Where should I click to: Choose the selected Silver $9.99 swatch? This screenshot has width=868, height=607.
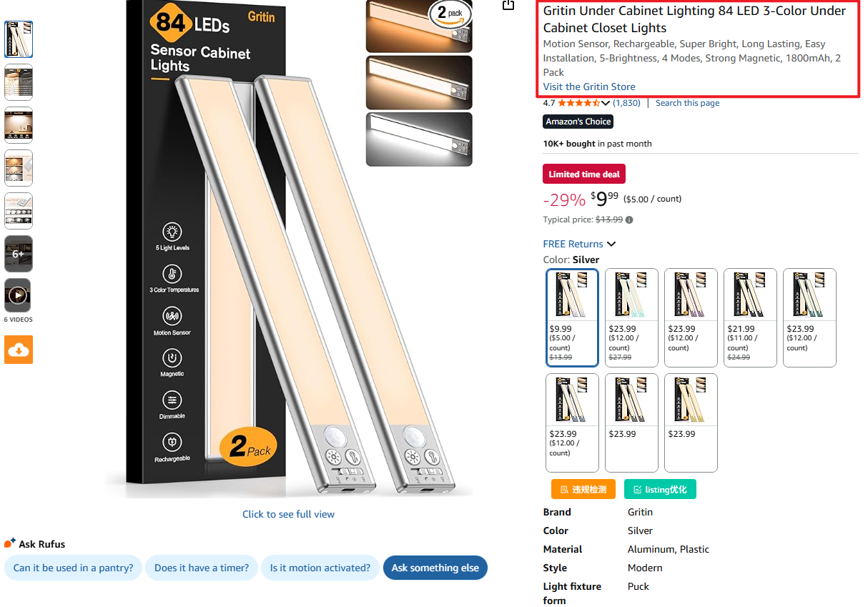point(572,317)
